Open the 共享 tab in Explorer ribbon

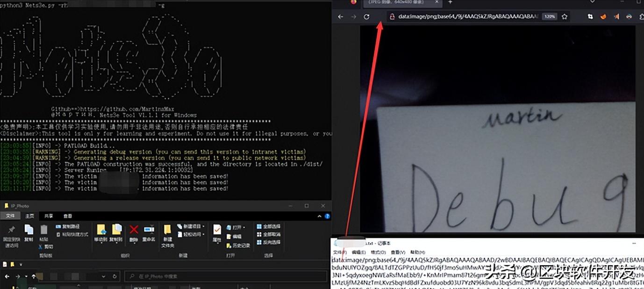tap(49, 216)
